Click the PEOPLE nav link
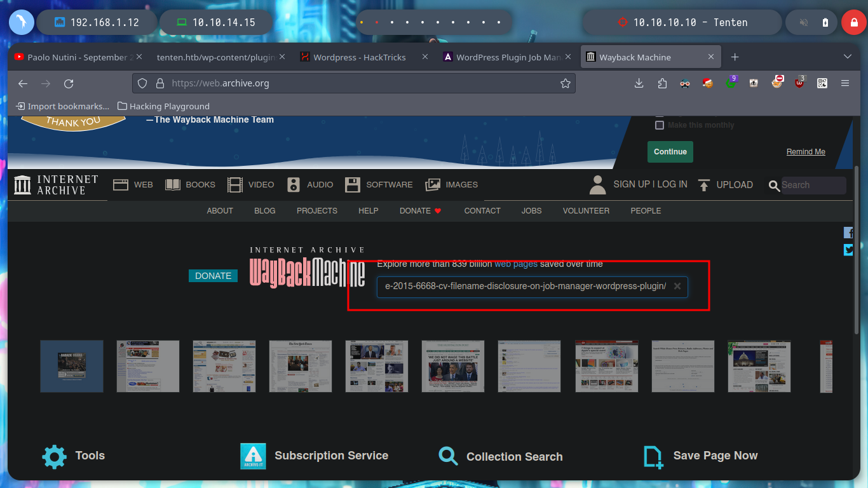The image size is (868, 488). pos(646,211)
